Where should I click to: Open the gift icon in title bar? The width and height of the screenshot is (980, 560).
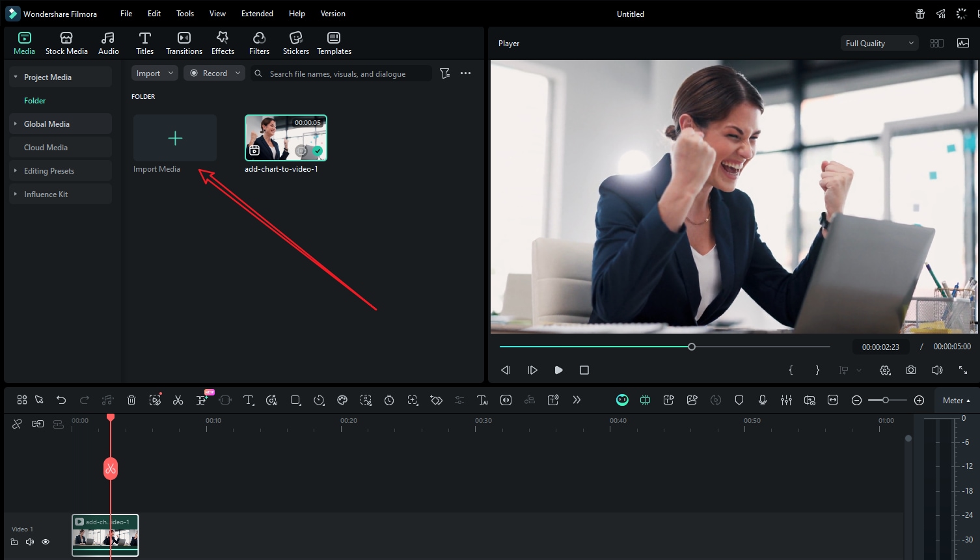(920, 14)
